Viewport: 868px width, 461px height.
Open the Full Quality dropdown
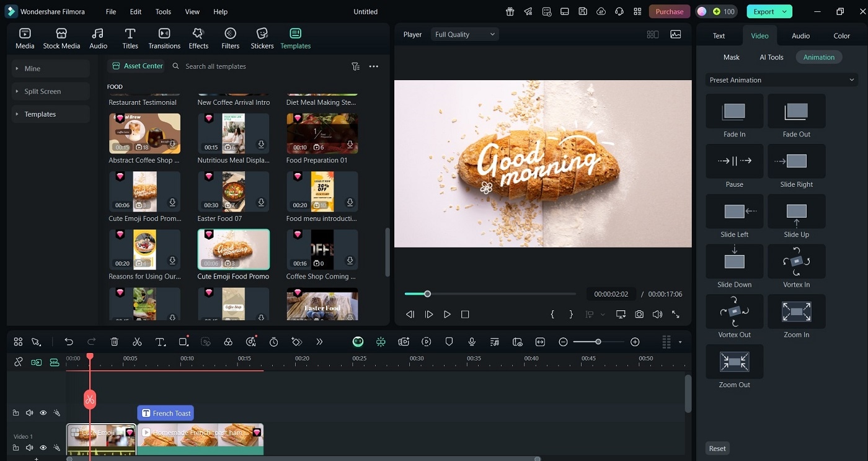point(465,35)
